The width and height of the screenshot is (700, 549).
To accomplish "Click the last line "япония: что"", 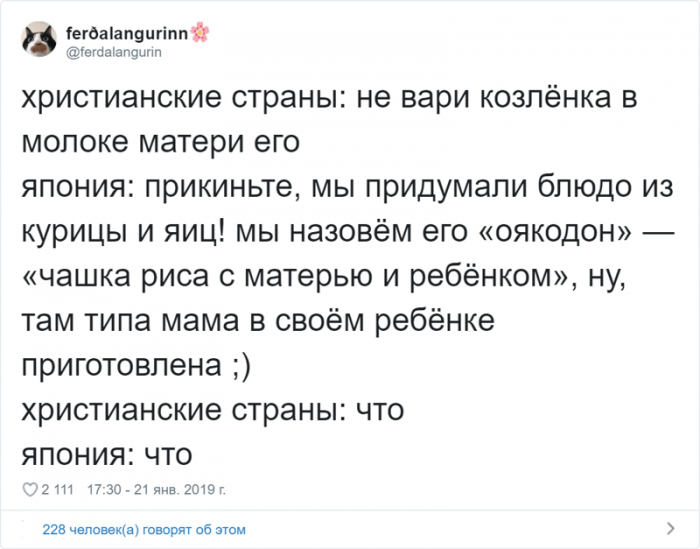I will coord(107,455).
